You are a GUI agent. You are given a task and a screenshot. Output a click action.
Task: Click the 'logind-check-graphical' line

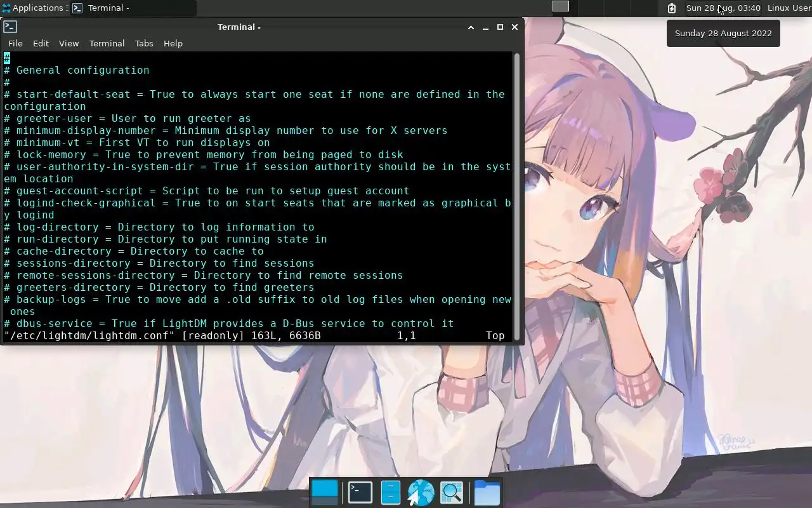pyautogui.click(x=258, y=209)
